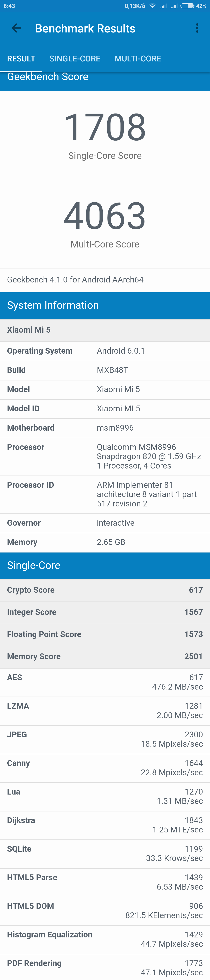The image size is (210, 980).
Task: Select the Operating System row
Action: (105, 351)
